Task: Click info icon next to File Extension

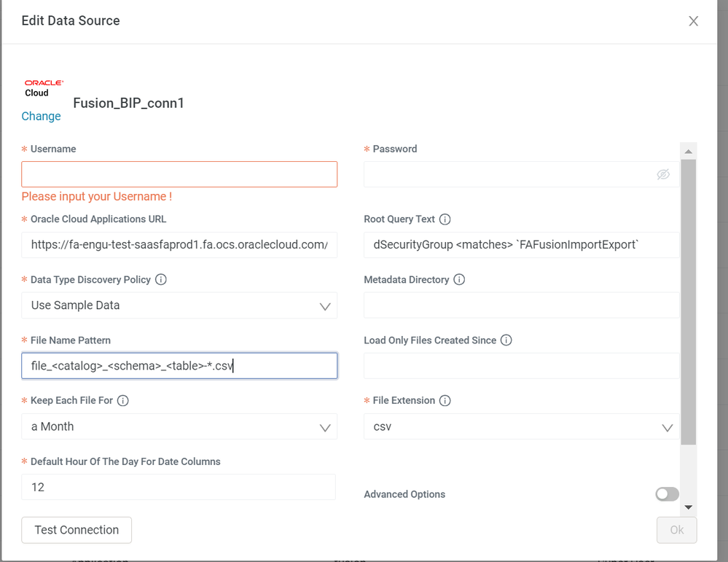Action: 445,401
